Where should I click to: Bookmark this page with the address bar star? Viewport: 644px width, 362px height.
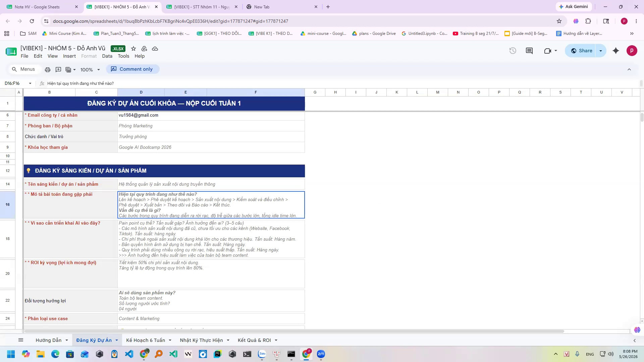tap(559, 21)
